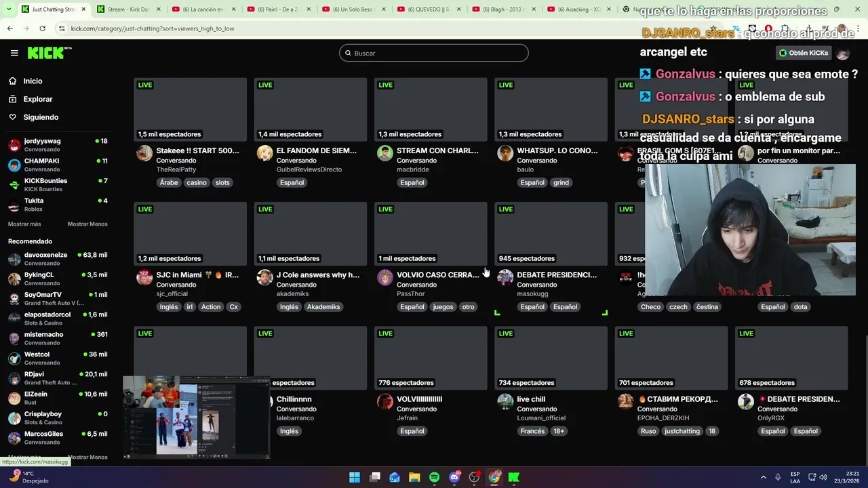Open akademiks streamer avatar
This screenshot has width=868, height=488.
pos(264,277)
